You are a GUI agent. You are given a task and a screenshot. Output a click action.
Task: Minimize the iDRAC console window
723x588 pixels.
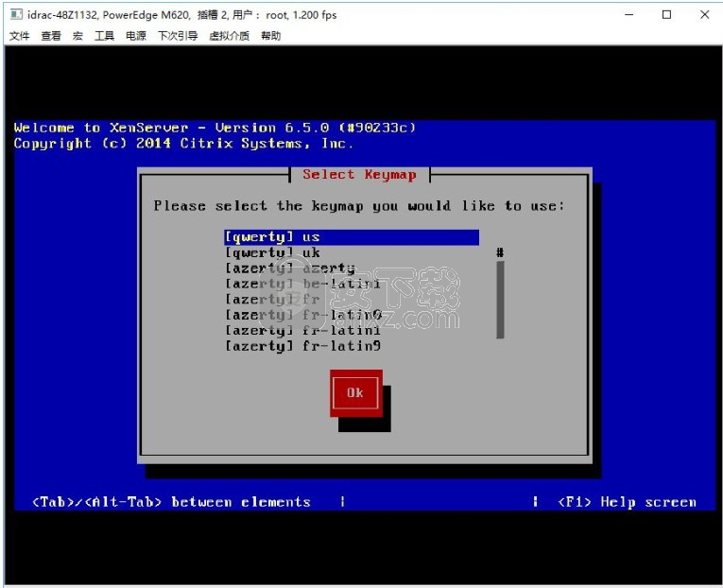628,15
